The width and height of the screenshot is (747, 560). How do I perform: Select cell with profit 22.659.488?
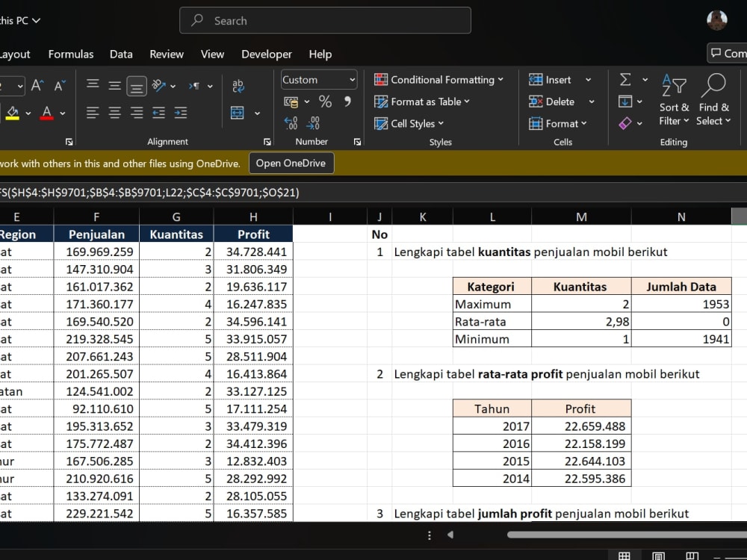coord(581,426)
